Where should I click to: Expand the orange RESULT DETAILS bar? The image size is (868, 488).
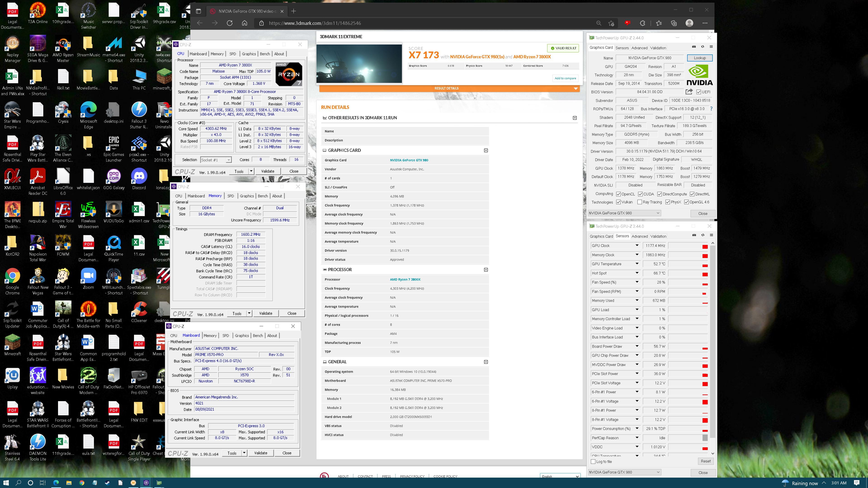[x=449, y=88]
